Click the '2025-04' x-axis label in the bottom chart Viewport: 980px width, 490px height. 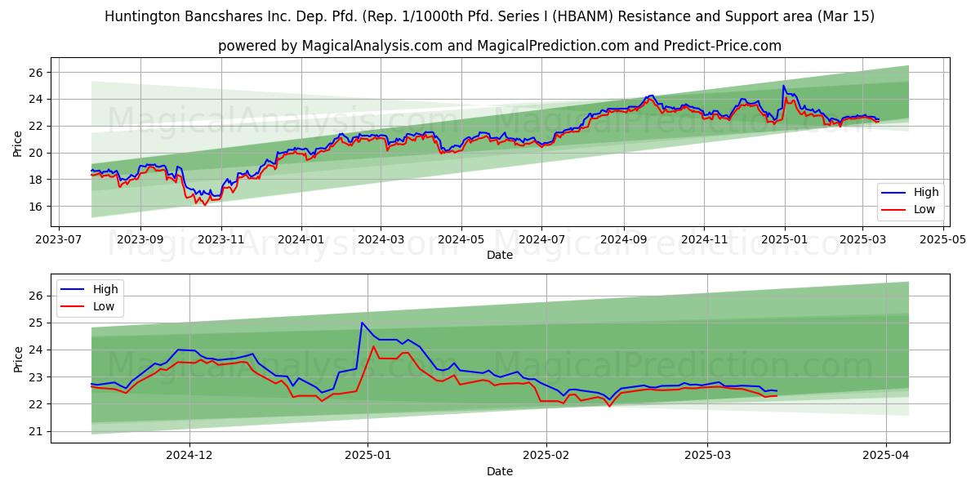click(885, 457)
